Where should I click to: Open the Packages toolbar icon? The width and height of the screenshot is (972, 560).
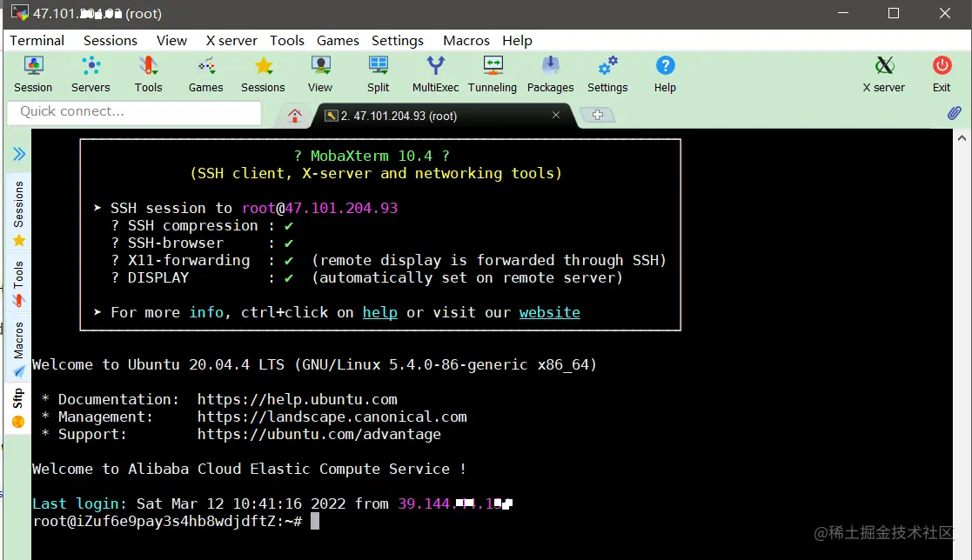(551, 74)
